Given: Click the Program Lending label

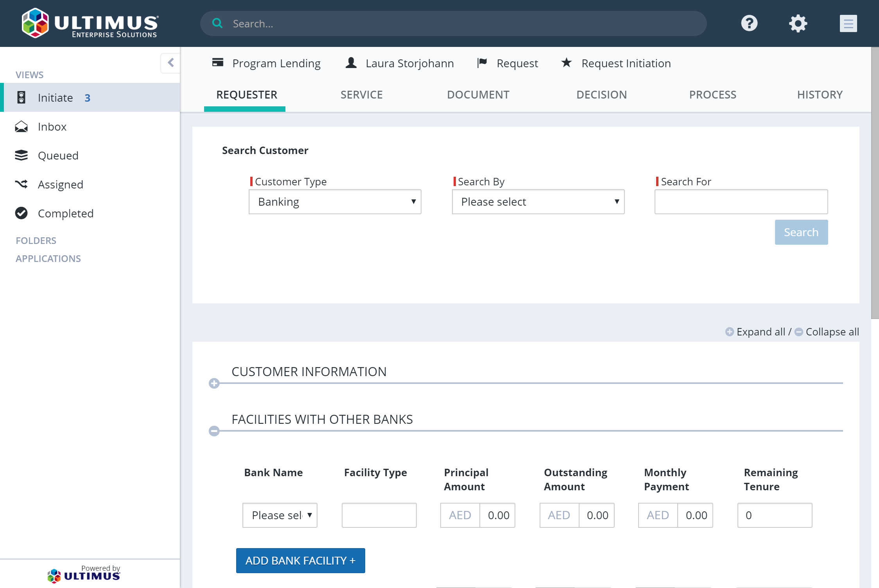Looking at the screenshot, I should pyautogui.click(x=276, y=63).
